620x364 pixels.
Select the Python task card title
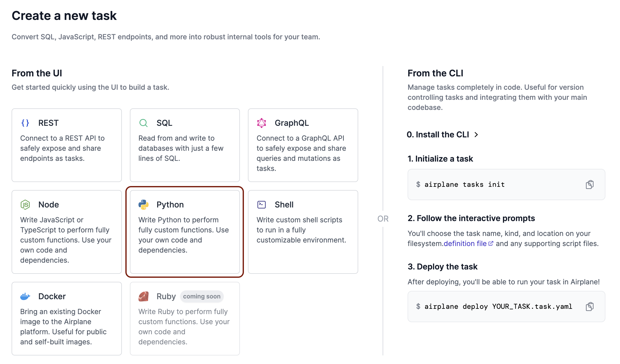tap(170, 205)
